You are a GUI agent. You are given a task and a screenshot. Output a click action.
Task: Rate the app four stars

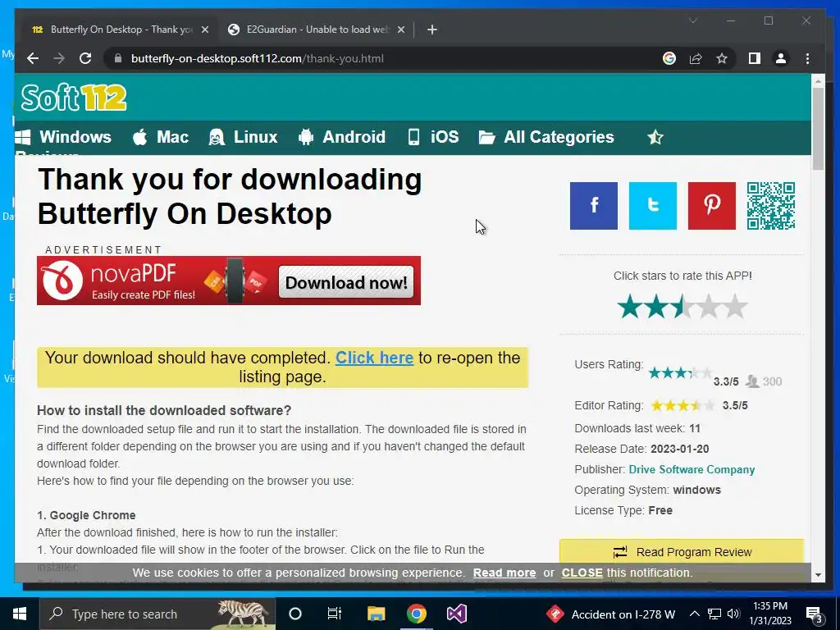(709, 307)
